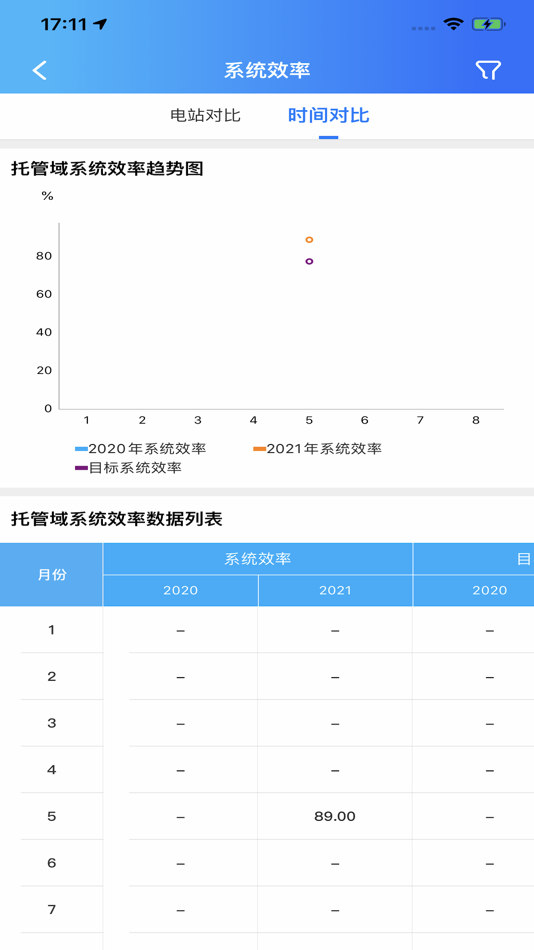Viewport: 534px width, 950px height.
Task: Tap the 系统效率 page title
Action: coord(267,70)
